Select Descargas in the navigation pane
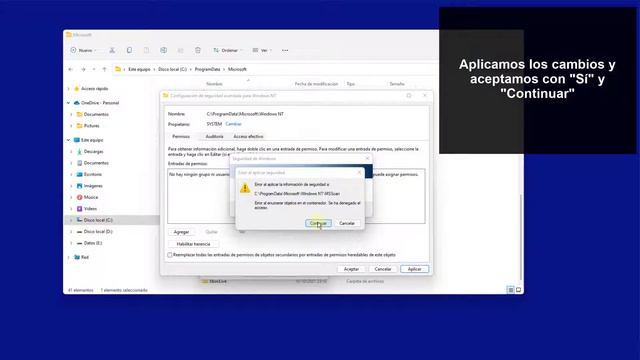This screenshot has height=360, width=640. pos(93,151)
